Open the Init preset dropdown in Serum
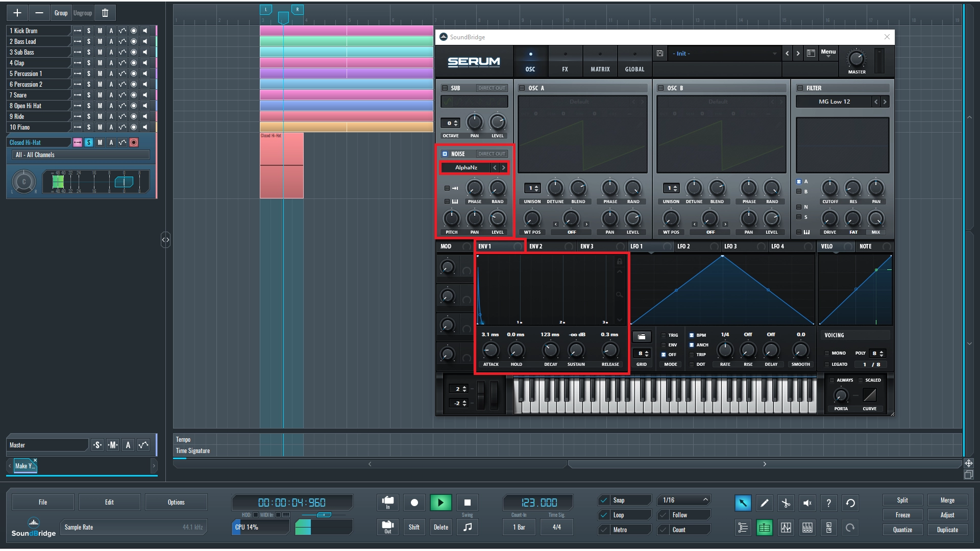Viewport: 980px width, 551px height. [x=724, y=54]
